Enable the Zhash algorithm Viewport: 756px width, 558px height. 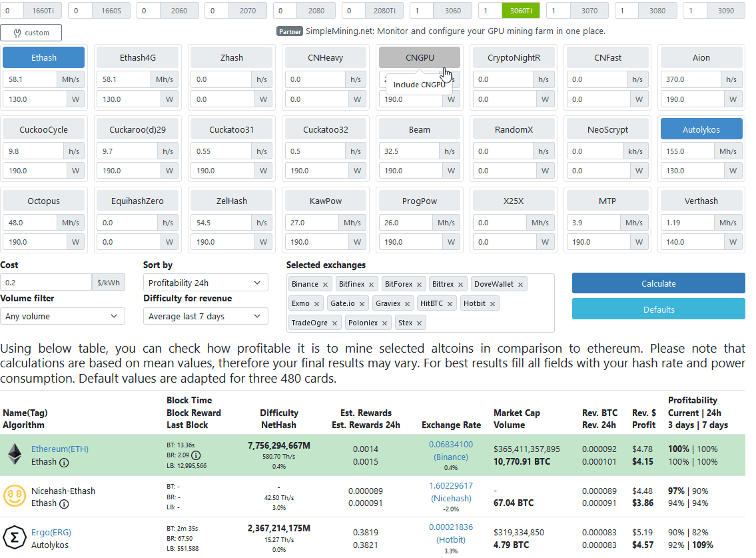(231, 57)
